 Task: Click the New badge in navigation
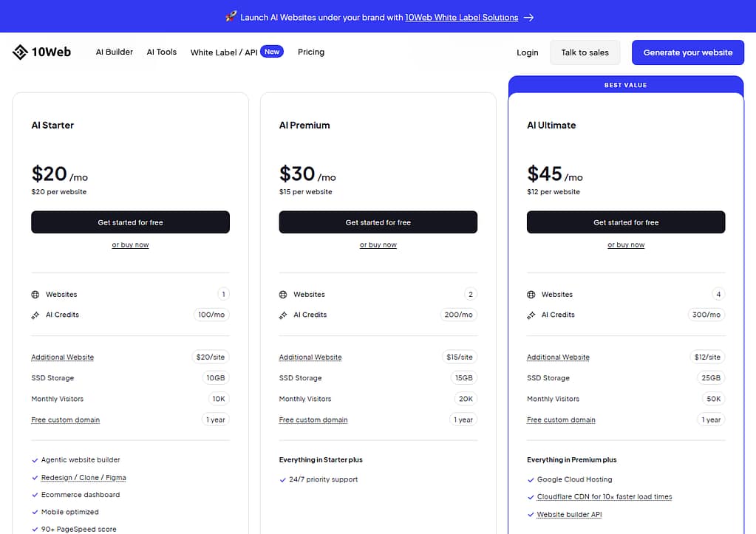(272, 52)
